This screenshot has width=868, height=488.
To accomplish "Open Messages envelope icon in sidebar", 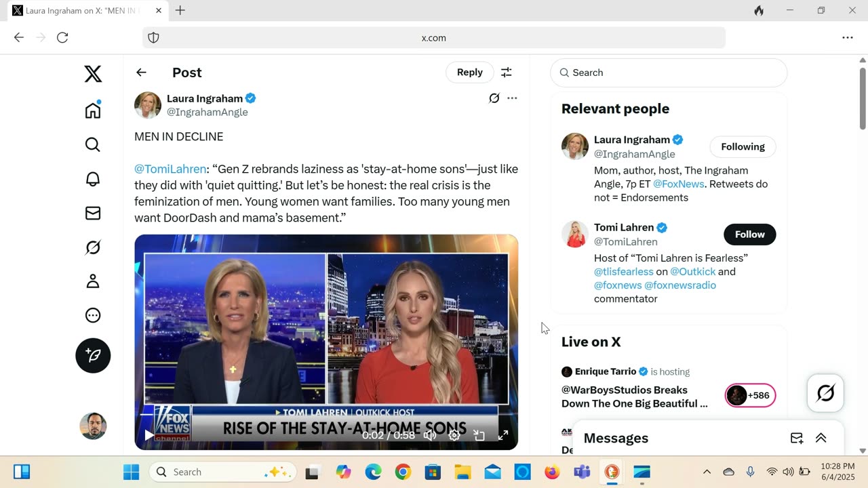I will tap(93, 213).
